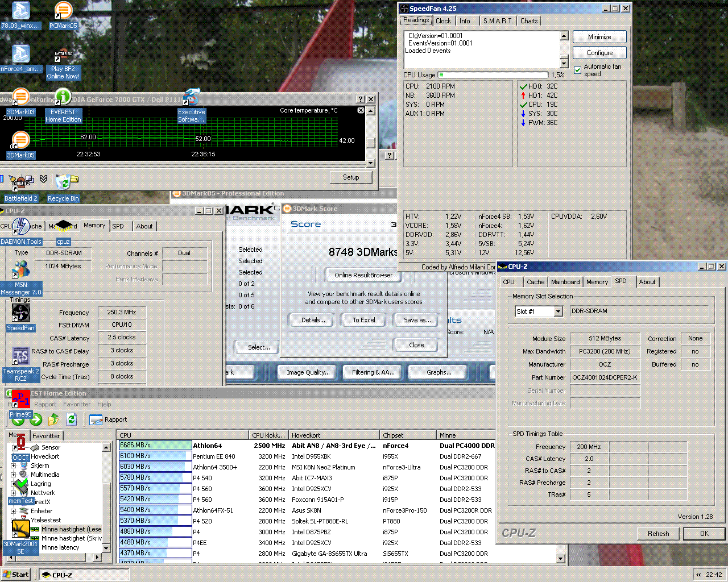Click the system tray expand chevron
This screenshot has height=582, width=728.
pyautogui.click(x=698, y=575)
